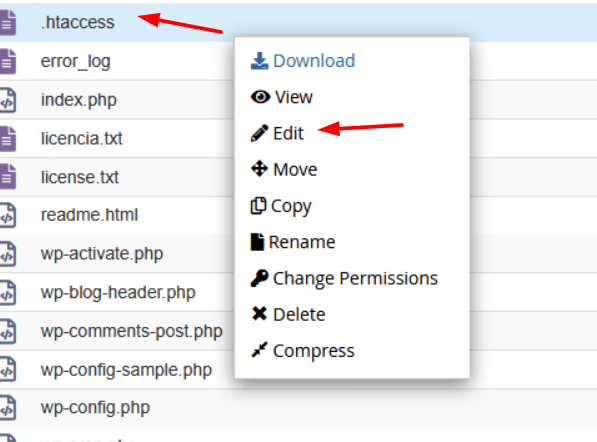
Task: Click the eye icon beside View
Action: tap(260, 97)
